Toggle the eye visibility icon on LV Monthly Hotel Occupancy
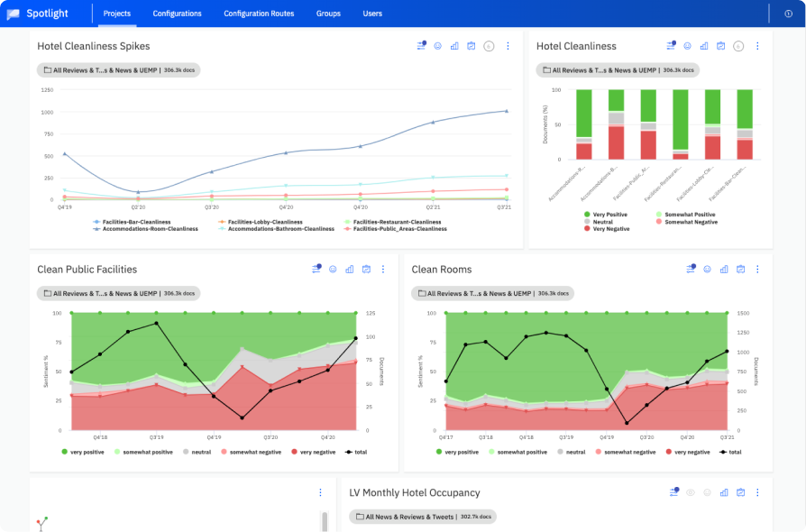The width and height of the screenshot is (806, 532). [691, 492]
